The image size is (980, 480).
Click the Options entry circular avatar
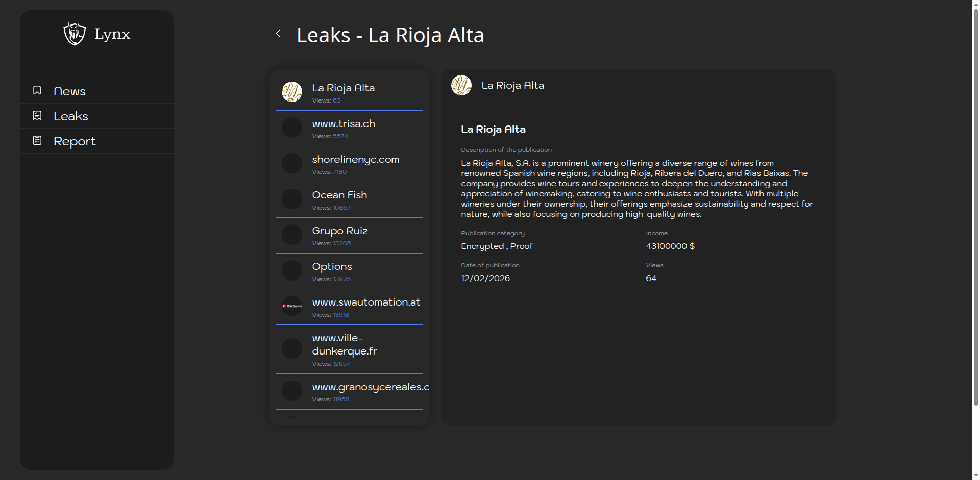(x=291, y=270)
